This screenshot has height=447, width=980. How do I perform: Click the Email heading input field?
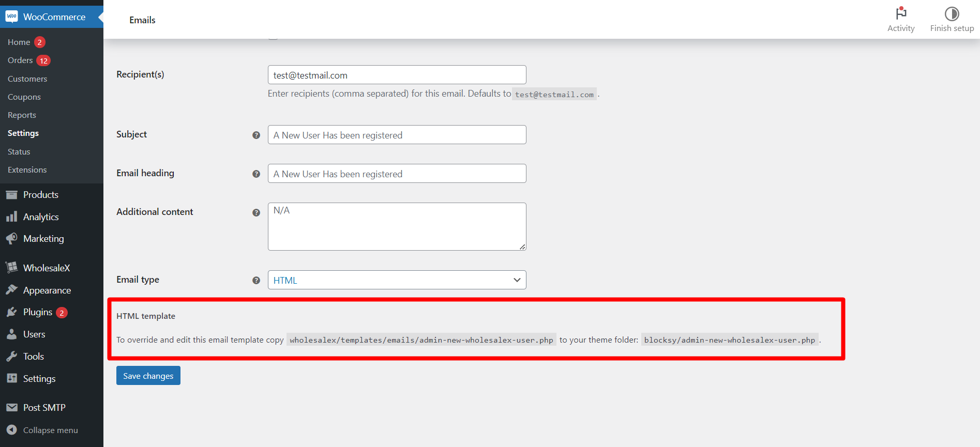[397, 174]
